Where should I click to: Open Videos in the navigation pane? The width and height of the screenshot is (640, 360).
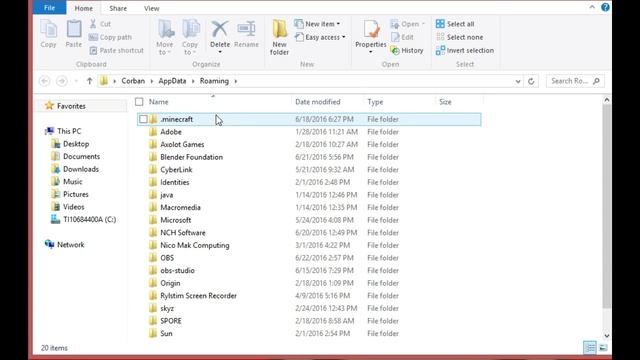point(68,207)
